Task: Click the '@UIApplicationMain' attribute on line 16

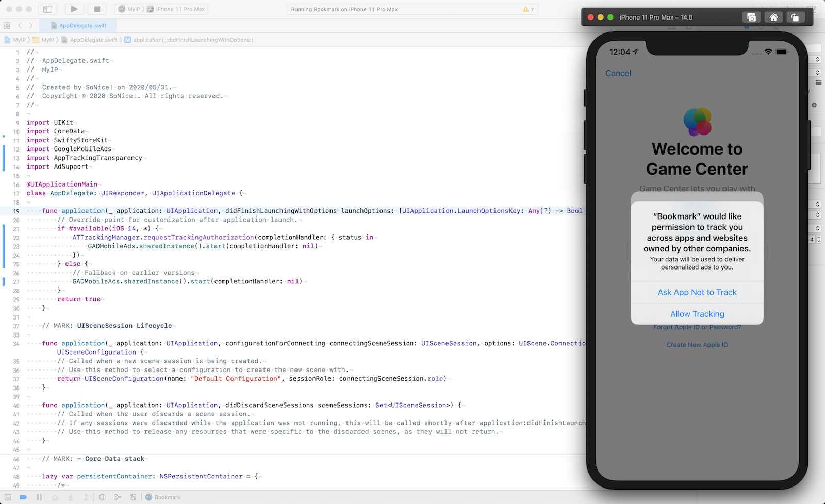Action: (x=62, y=184)
